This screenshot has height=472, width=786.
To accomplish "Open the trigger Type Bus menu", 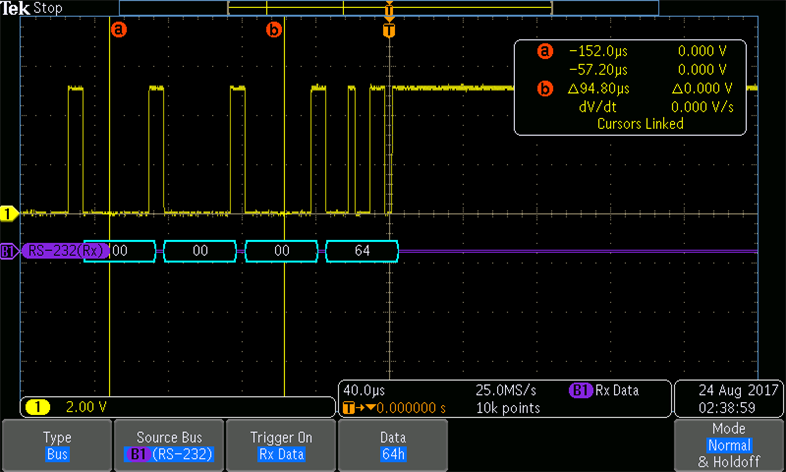I will click(56, 446).
